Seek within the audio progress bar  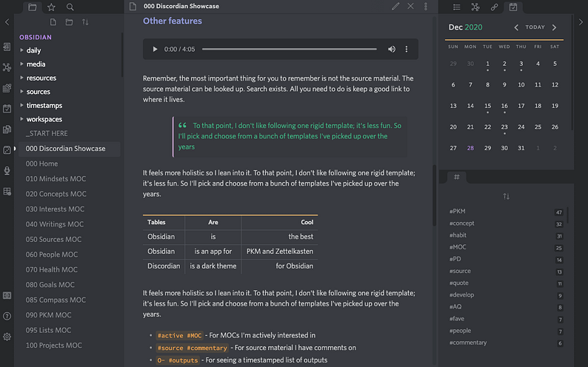[289, 49]
